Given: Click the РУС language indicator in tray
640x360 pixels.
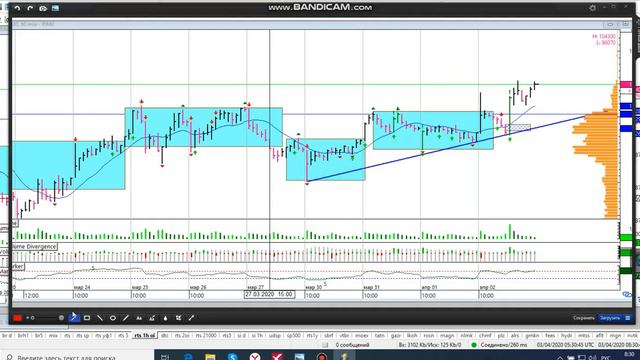Looking at the screenshot, I should click(x=605, y=358).
